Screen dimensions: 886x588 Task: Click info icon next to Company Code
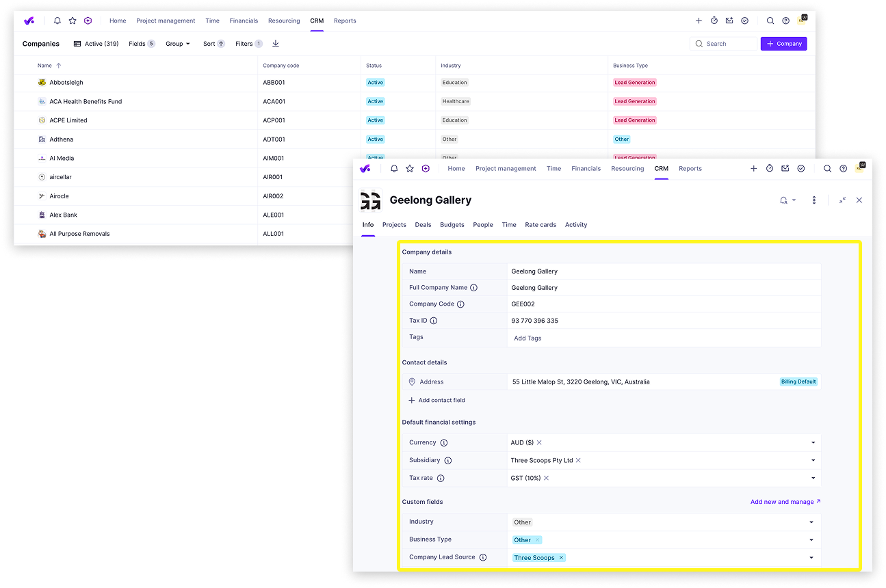coord(460,304)
